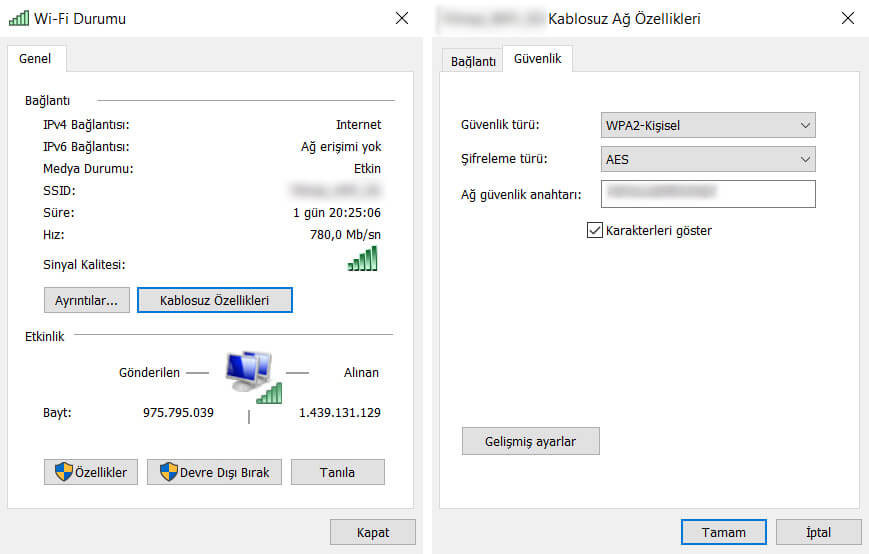Click the Wi-Fi signal icon in title bar

(18, 18)
